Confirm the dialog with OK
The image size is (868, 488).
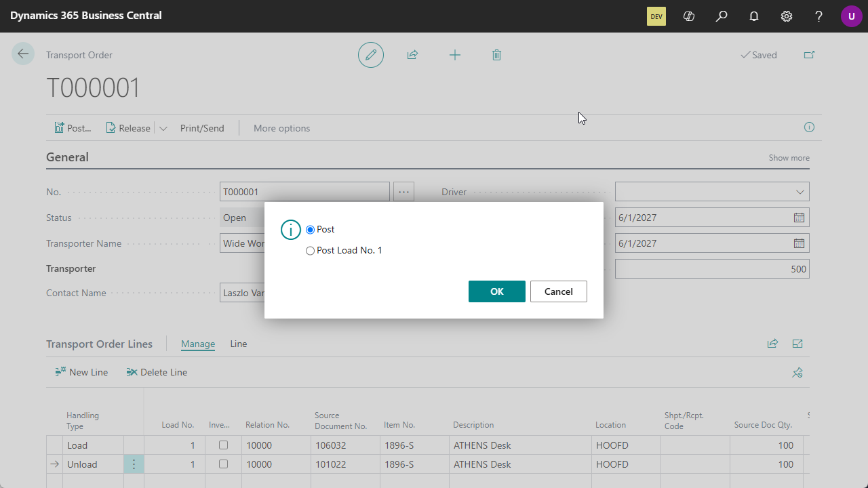497,291
